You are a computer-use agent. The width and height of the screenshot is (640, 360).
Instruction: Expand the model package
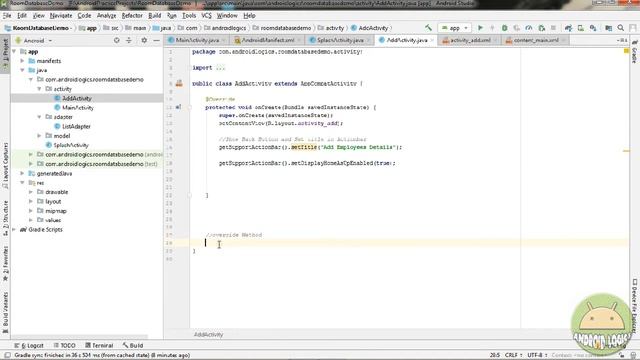click(39, 136)
